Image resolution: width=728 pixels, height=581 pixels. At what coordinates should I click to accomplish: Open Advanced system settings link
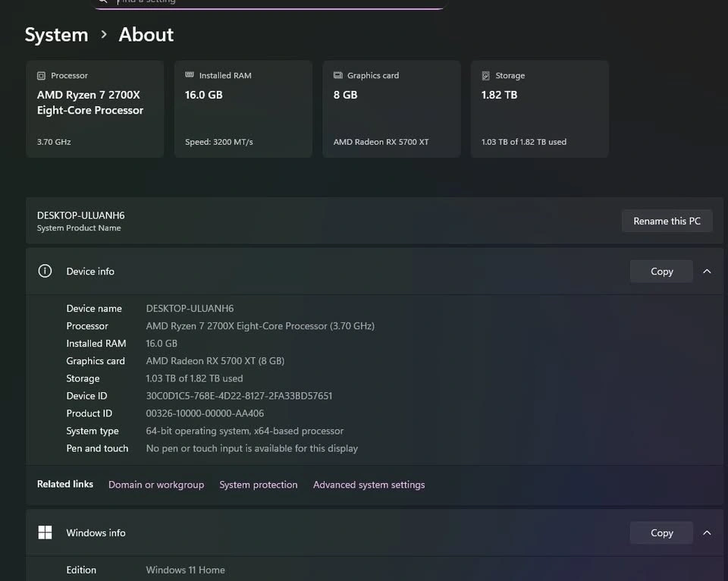pos(369,485)
